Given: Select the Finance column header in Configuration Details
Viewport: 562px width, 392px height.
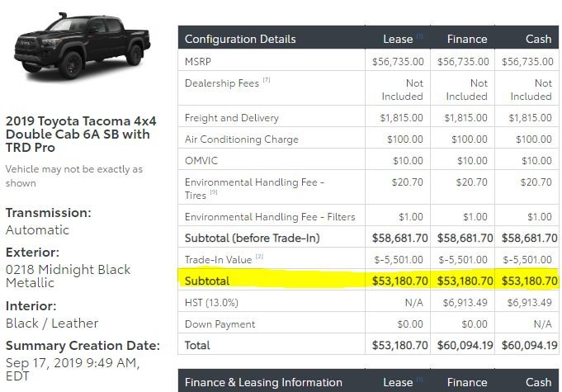Looking at the screenshot, I should tap(467, 39).
